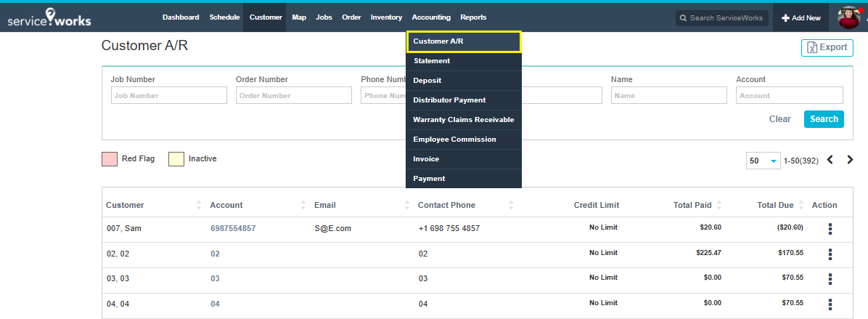Choose Warranty Claims Receivable menu item

point(463,120)
